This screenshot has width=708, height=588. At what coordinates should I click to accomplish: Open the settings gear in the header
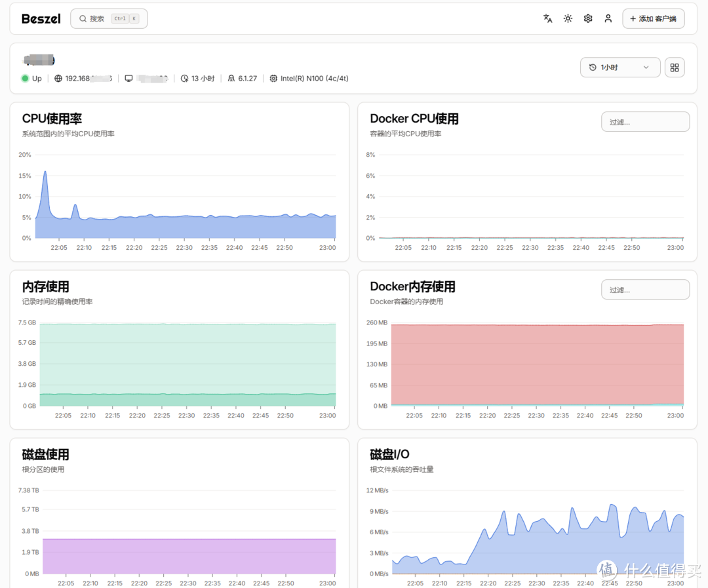coord(588,18)
